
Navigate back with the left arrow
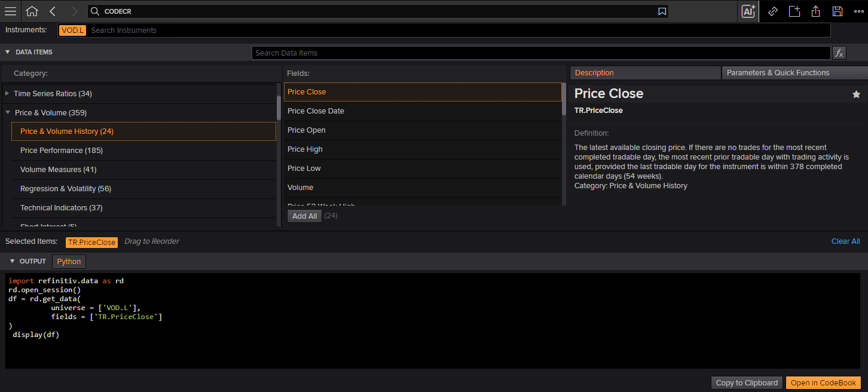pyautogui.click(x=53, y=11)
